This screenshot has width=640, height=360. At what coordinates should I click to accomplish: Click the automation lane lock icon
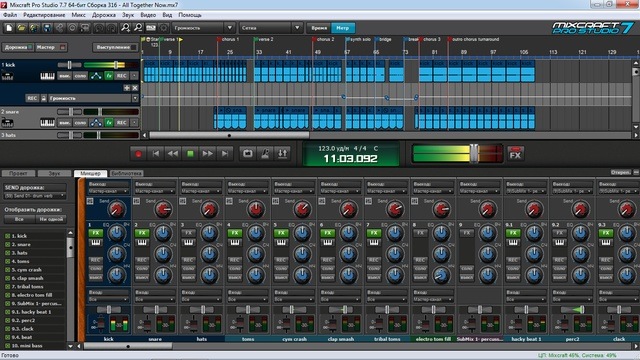tap(43, 98)
